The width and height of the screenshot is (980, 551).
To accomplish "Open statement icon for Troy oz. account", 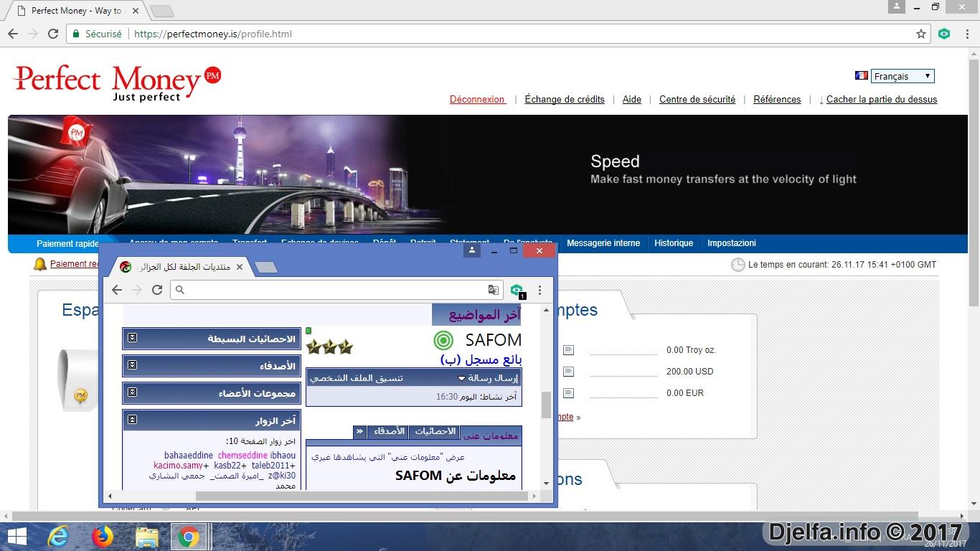I will [x=568, y=350].
